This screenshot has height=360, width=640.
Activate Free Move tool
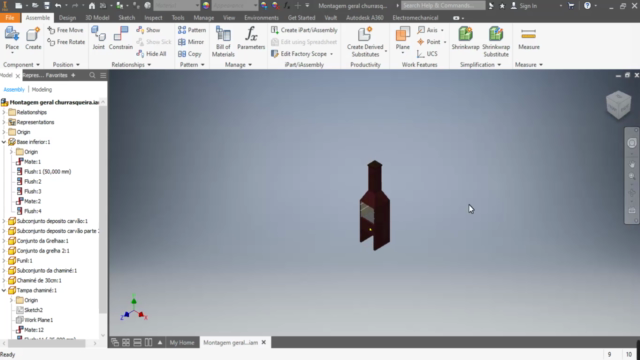tap(65, 30)
